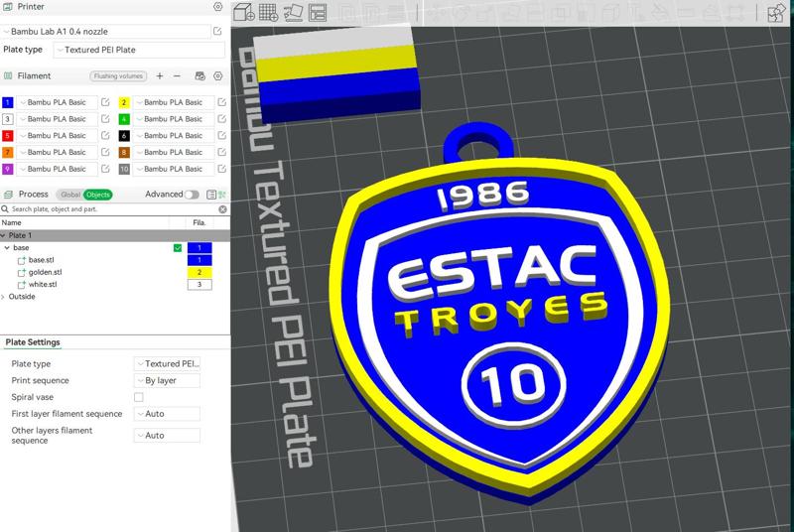The height and width of the screenshot is (532, 794).
Task: Select golden.stl in object list
Action: 45,272
